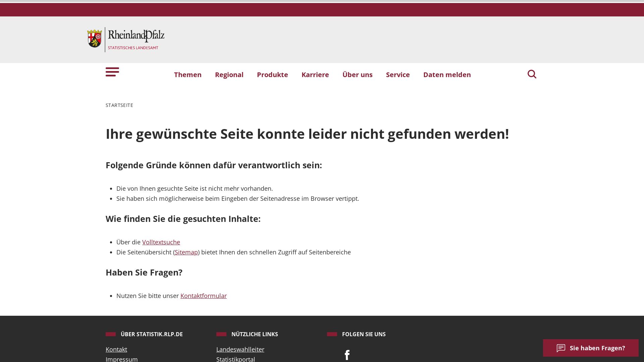
Task: Open the Regional menu
Action: [x=229, y=75]
